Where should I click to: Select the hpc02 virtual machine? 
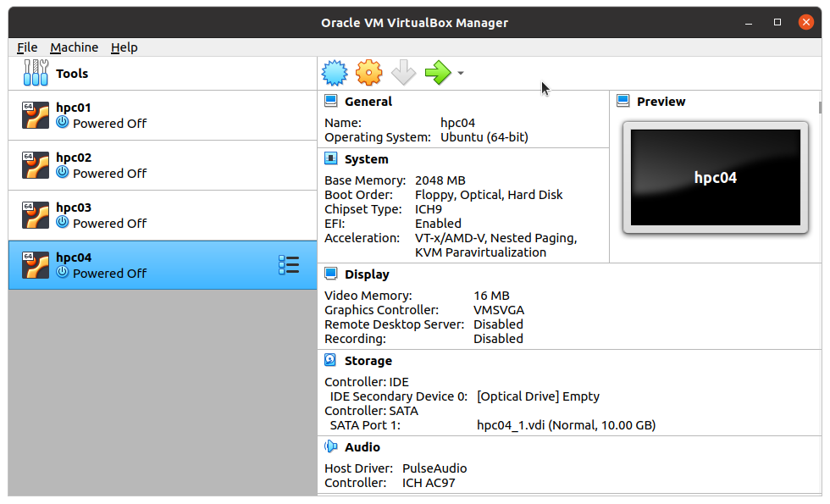point(163,165)
